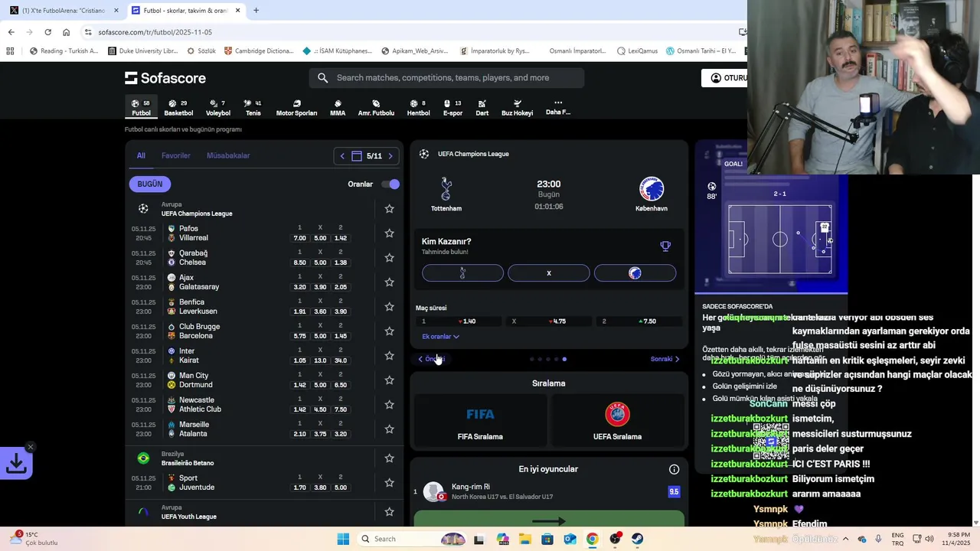This screenshot has width=980, height=551.
Task: Switch to the Müsabakalar tab
Action: point(228,155)
